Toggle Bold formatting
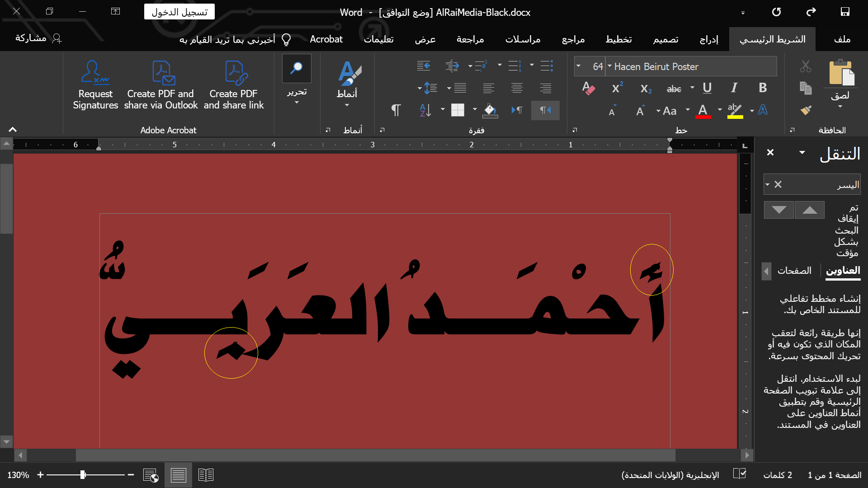The height and width of the screenshot is (488, 868). [763, 88]
